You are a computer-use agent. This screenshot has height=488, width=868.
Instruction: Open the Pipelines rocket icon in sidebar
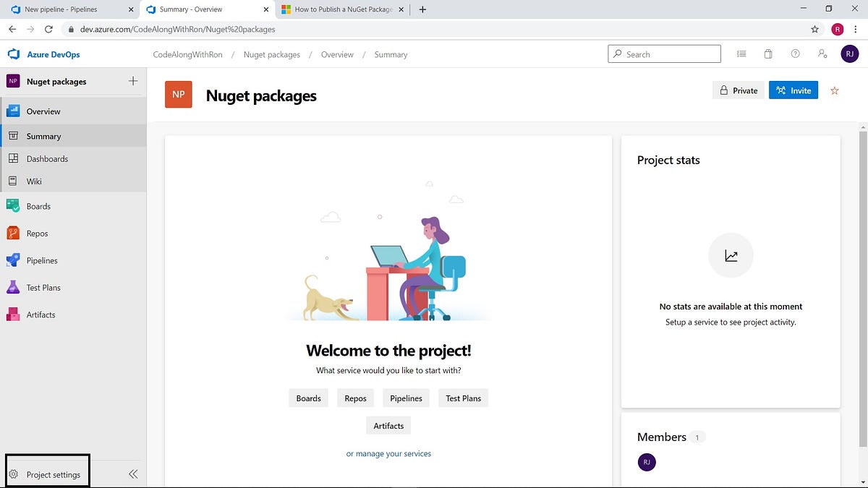(13, 260)
